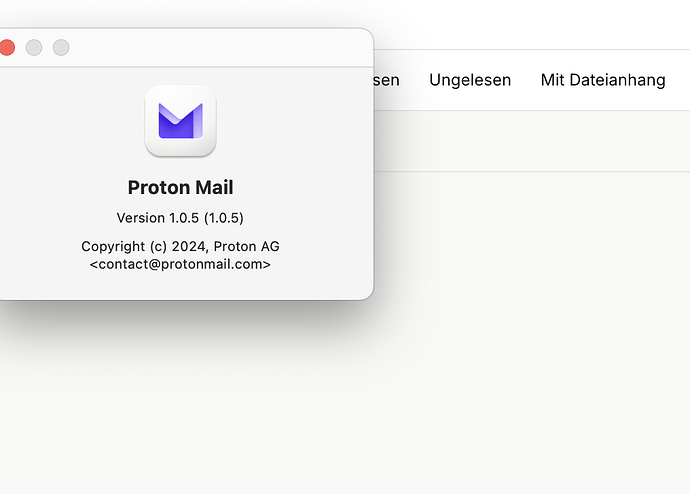Close the About Proton Mail window
The image size is (690, 494).
coord(7,48)
